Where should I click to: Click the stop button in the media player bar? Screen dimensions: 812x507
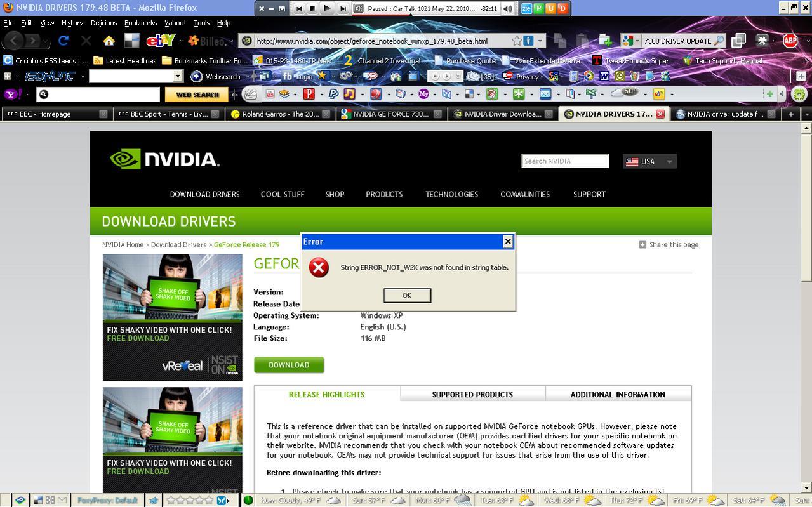click(x=312, y=8)
